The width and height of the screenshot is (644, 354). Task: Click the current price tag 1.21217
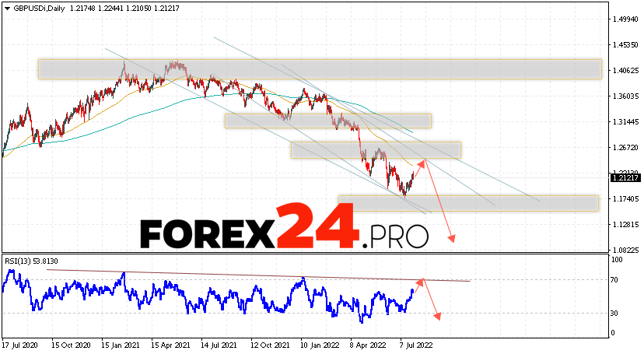tap(625, 178)
